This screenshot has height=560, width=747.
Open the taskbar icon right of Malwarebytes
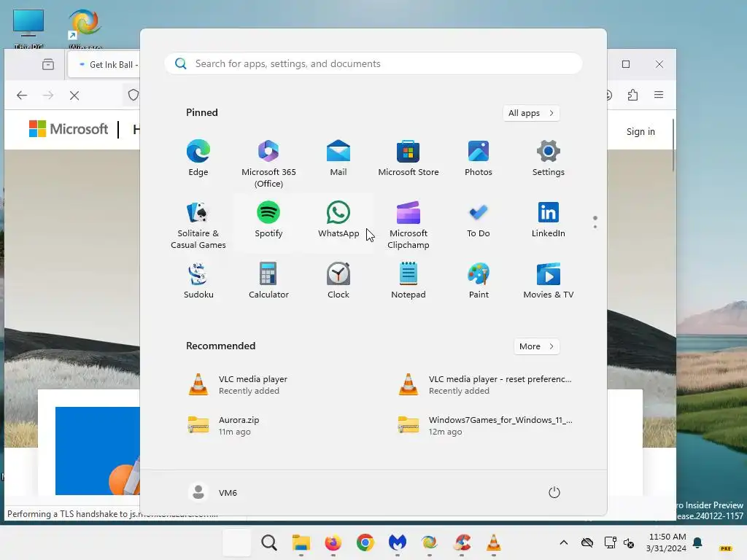(429, 542)
